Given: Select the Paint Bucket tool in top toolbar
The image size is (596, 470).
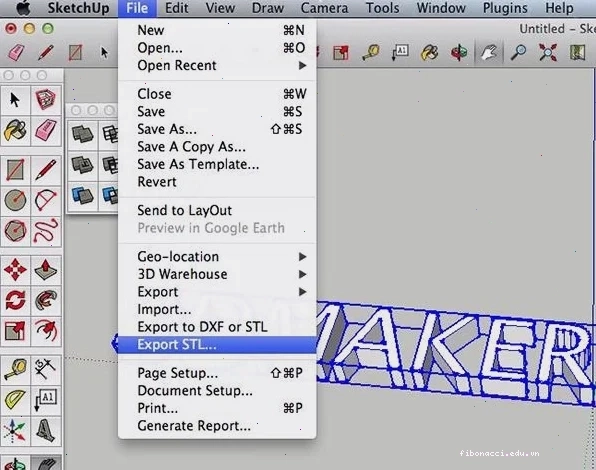Looking at the screenshot, I should click(430, 52).
